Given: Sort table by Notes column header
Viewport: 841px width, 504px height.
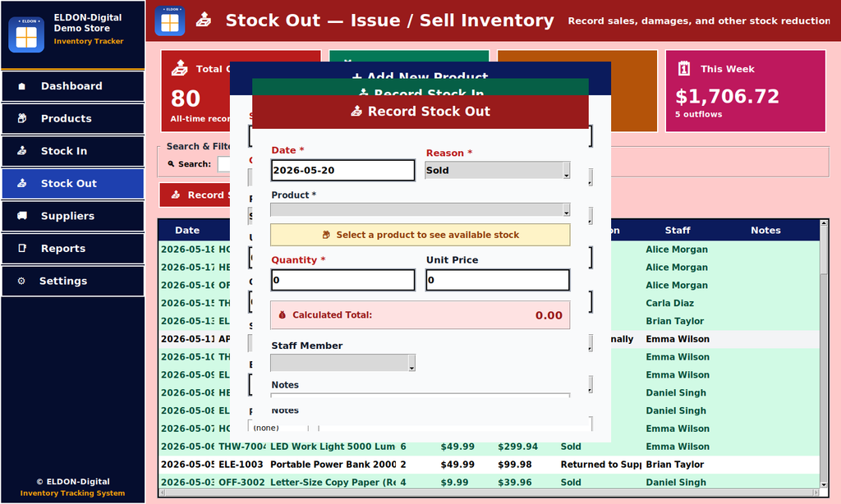Looking at the screenshot, I should (765, 230).
